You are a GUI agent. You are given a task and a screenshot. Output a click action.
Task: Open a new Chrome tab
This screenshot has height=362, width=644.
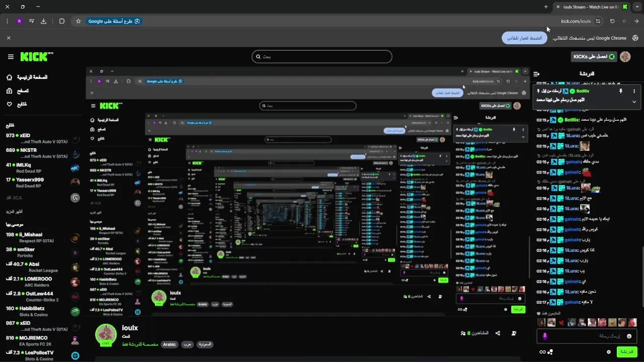[546, 7]
